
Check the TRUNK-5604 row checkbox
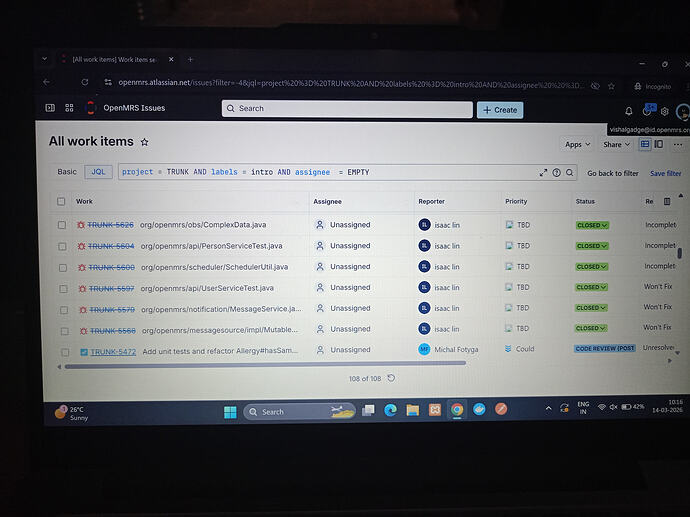(62, 246)
